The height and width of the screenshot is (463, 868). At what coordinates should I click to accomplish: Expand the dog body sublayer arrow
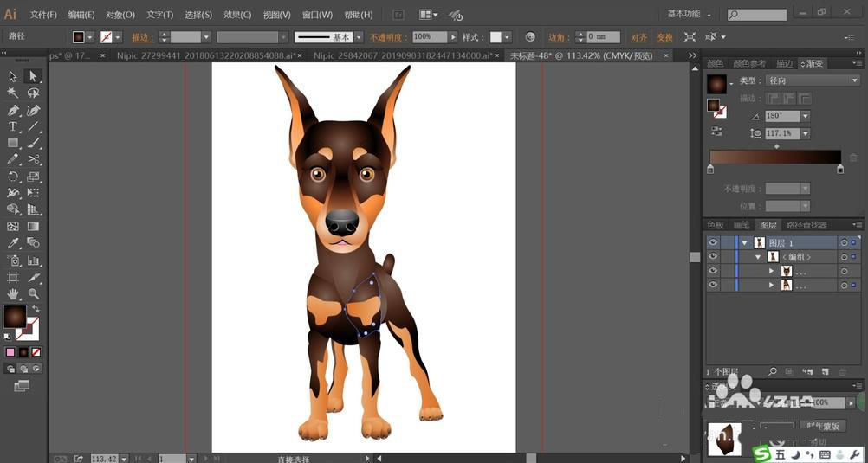(772, 286)
